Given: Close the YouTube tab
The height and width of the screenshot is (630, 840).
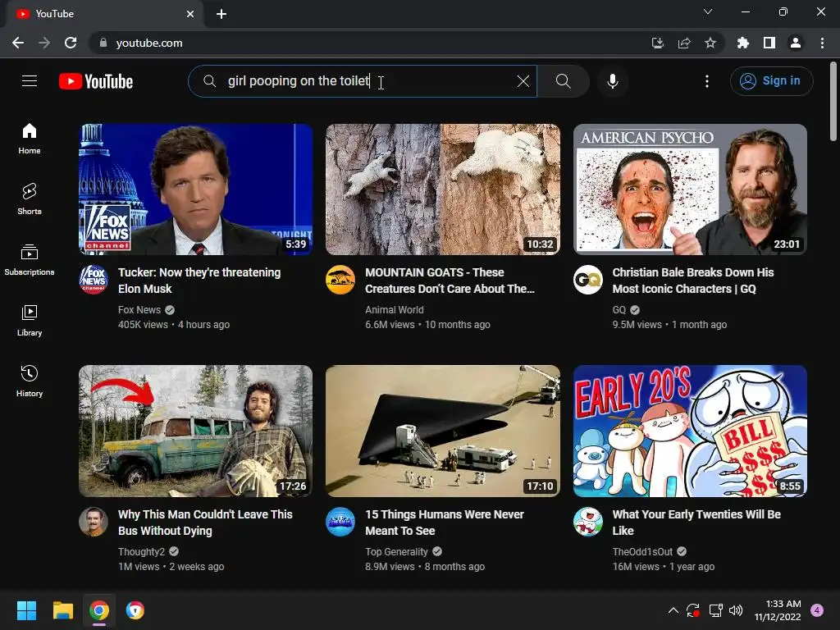Looking at the screenshot, I should [190, 14].
